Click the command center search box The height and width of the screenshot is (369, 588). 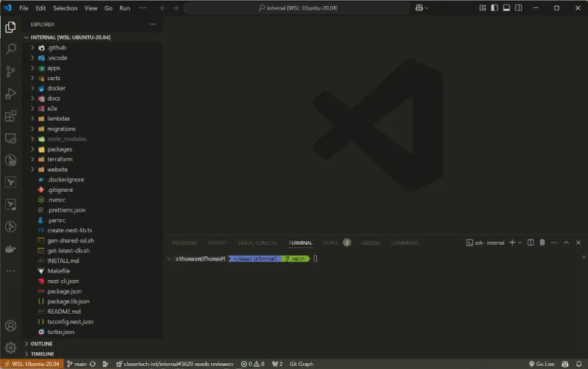click(298, 8)
